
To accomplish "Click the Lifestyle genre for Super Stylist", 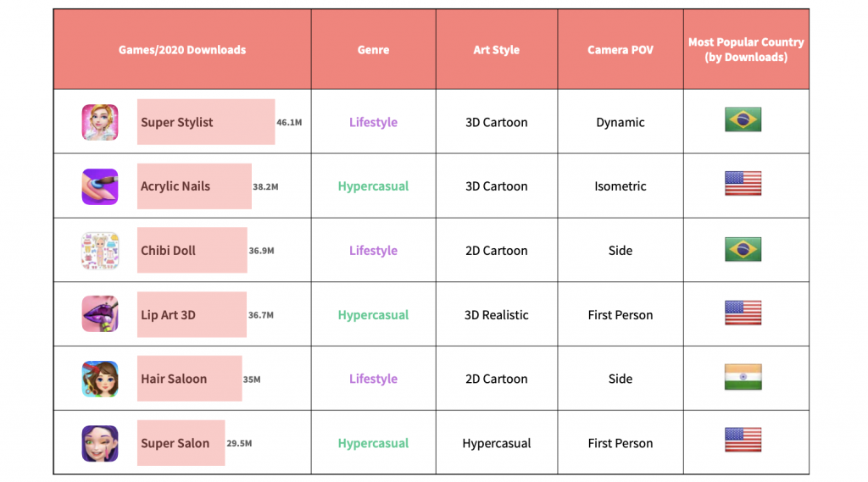I will (373, 122).
